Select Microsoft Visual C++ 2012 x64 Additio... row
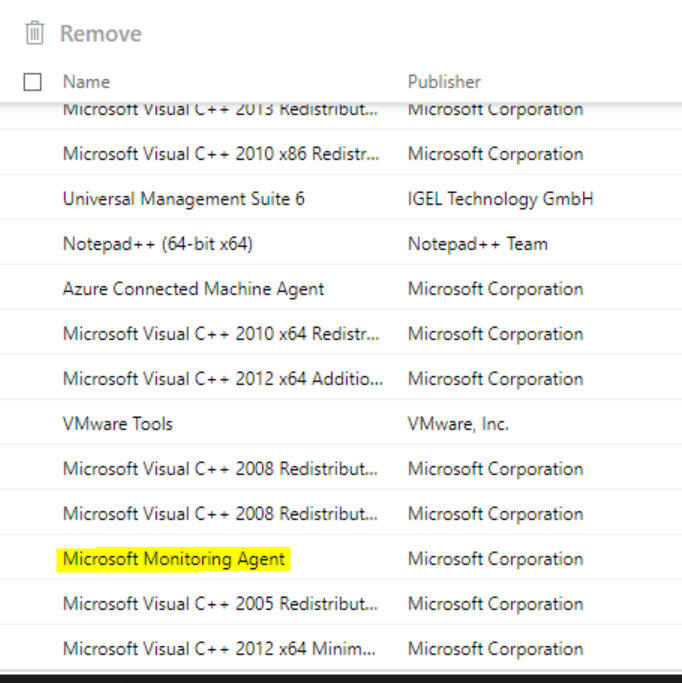This screenshot has width=682, height=683. click(x=341, y=379)
